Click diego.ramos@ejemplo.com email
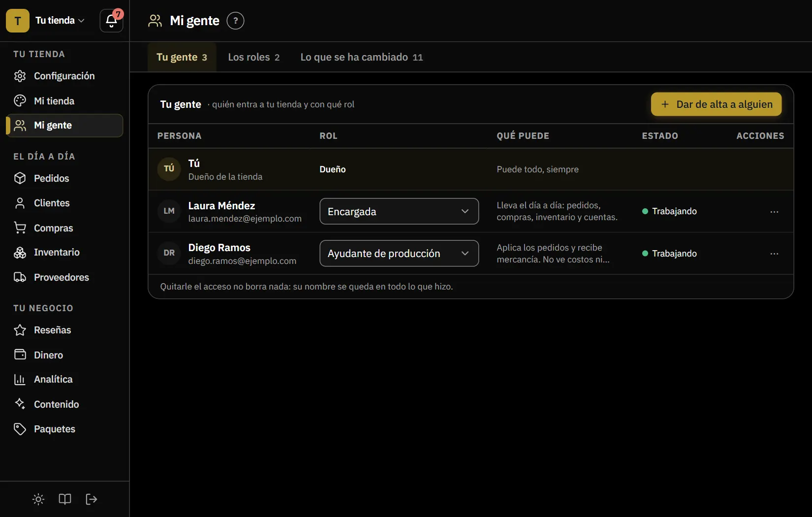Viewport: 812px width, 517px height. coord(243,261)
